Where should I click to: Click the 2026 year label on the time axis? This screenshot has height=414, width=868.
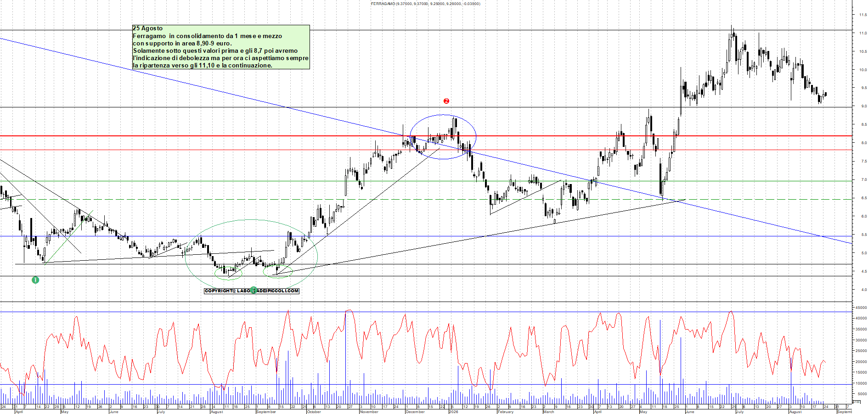(x=453, y=412)
